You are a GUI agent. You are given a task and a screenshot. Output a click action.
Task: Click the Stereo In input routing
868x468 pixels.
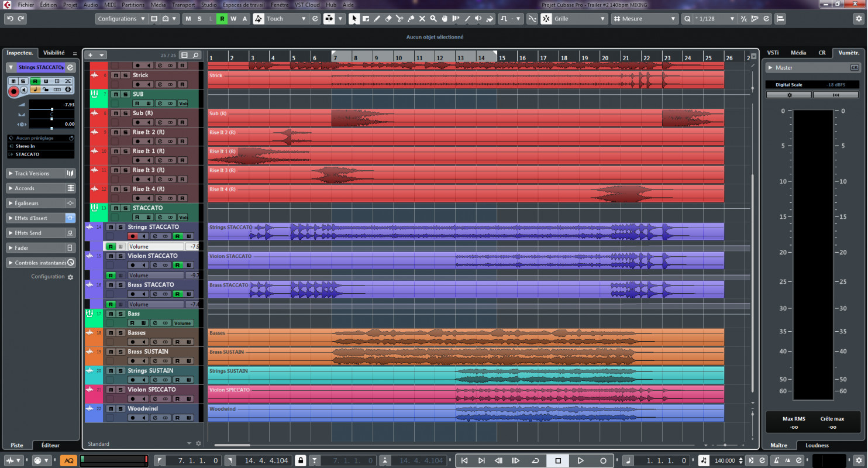click(41, 146)
